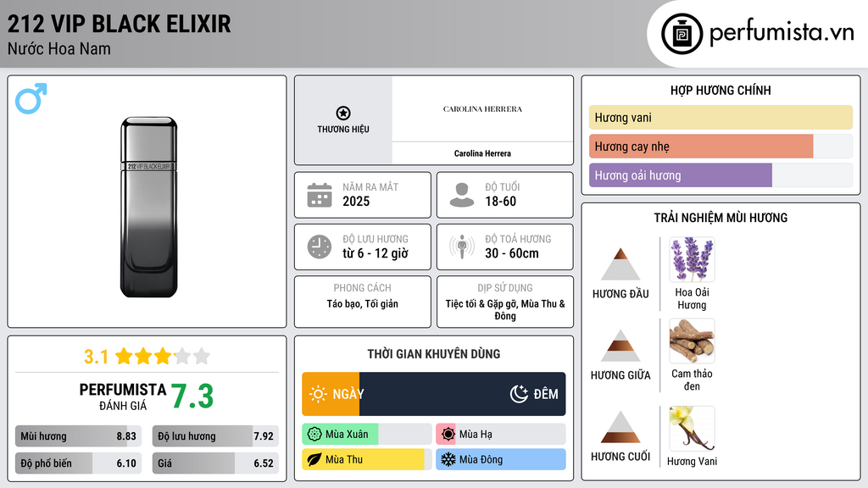Viewport: 868px width, 488px height.
Task: Click the calendar icon for release year
Action: coord(319,195)
